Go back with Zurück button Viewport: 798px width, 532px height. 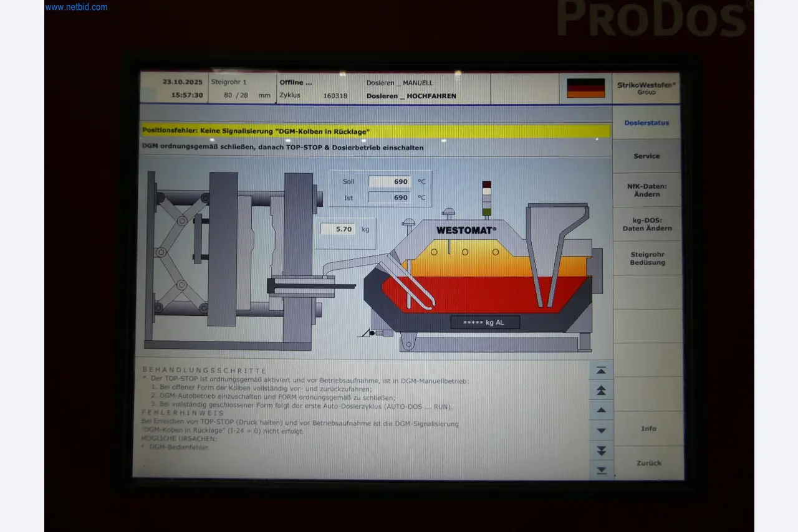(648, 463)
